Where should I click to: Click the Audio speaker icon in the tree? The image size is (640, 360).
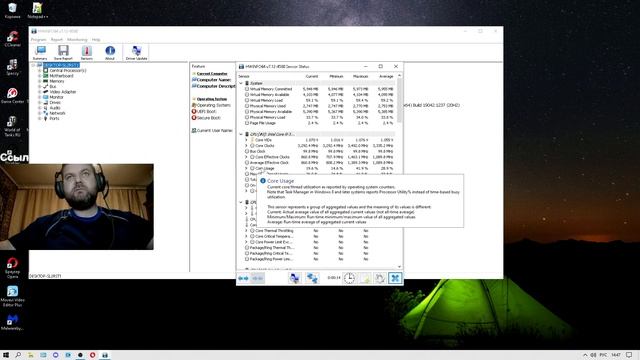pyautogui.click(x=46, y=108)
